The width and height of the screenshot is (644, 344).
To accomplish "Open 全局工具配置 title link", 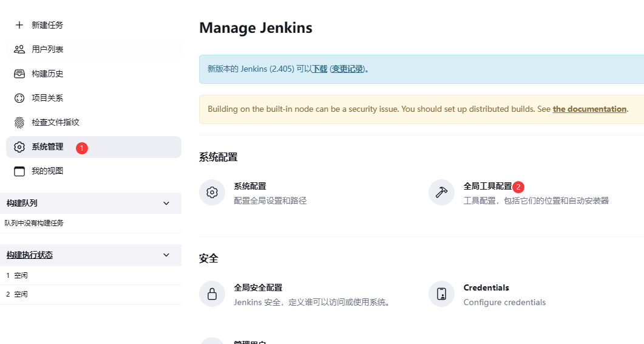I will 488,187.
